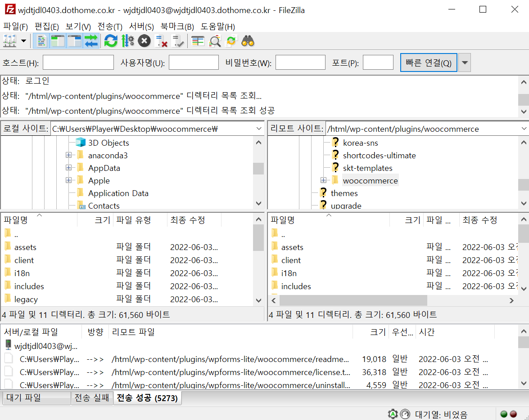Select local legacy folder row
Viewport: 529px width, 420px height.
(x=127, y=299)
